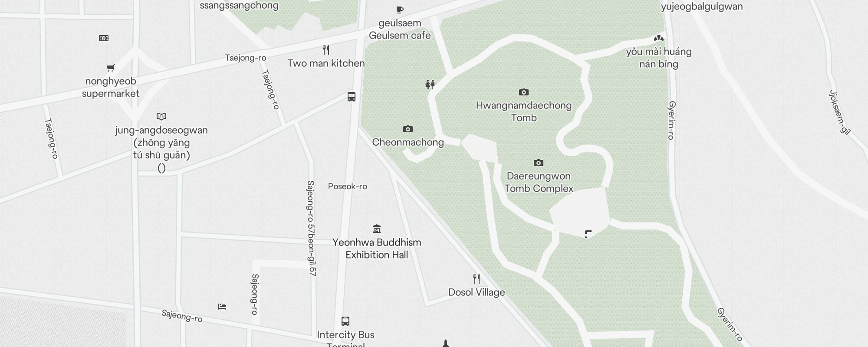Select the Two man kitchen restaurant icon

coord(326,50)
